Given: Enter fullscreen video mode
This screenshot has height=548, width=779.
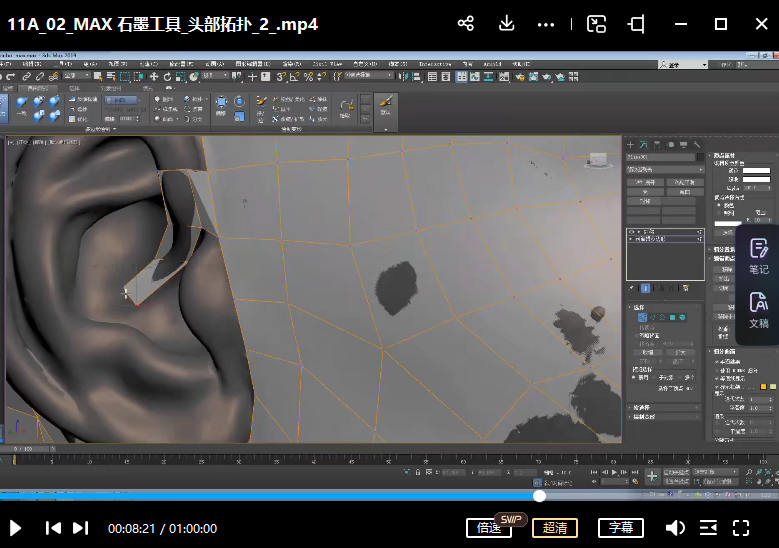Looking at the screenshot, I should coord(741,528).
